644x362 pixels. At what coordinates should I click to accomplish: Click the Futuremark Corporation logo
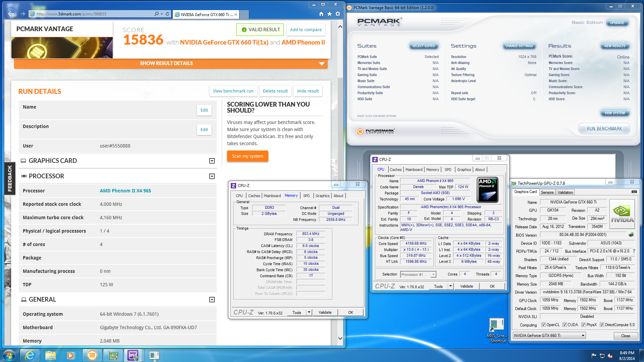[x=376, y=131]
